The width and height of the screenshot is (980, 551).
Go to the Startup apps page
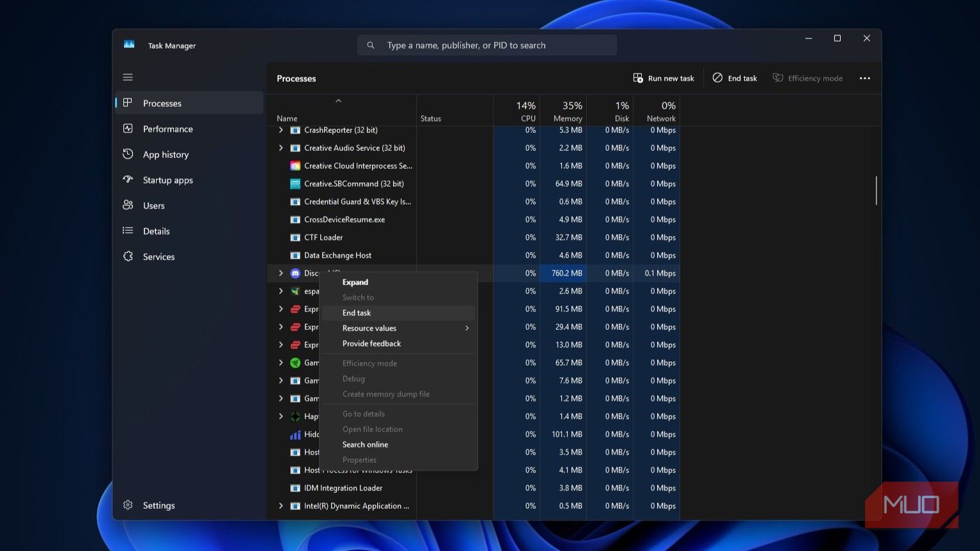pos(189,180)
